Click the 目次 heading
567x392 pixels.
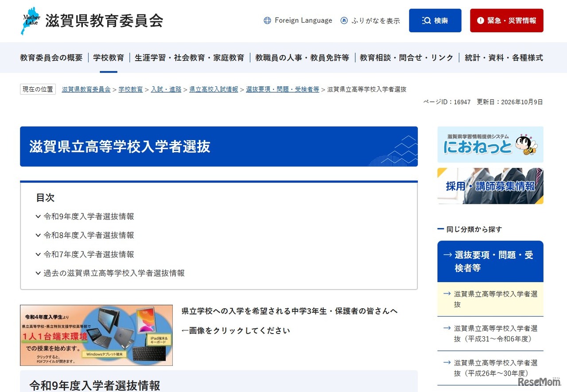45,198
